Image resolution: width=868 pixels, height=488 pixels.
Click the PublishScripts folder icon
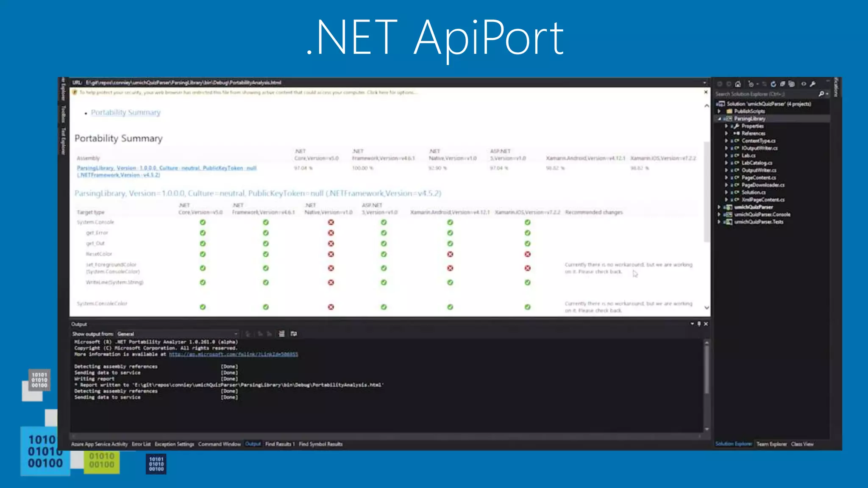pos(729,111)
